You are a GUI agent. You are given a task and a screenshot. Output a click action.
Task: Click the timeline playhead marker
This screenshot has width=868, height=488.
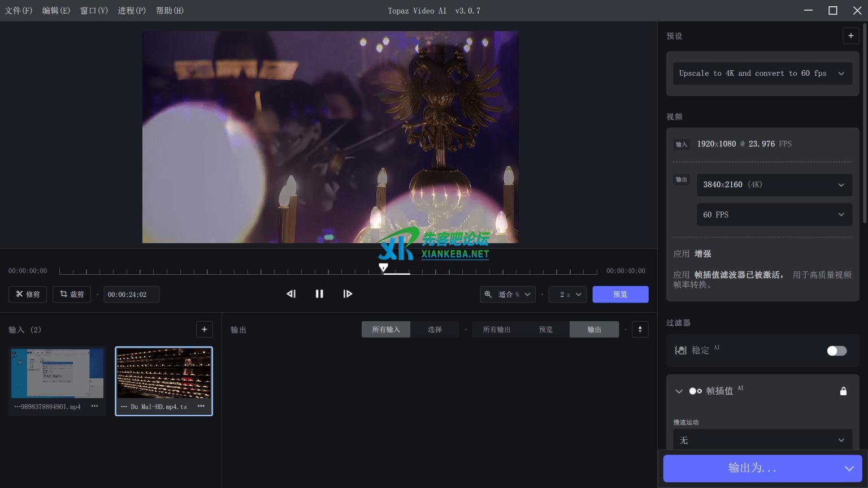pyautogui.click(x=383, y=267)
